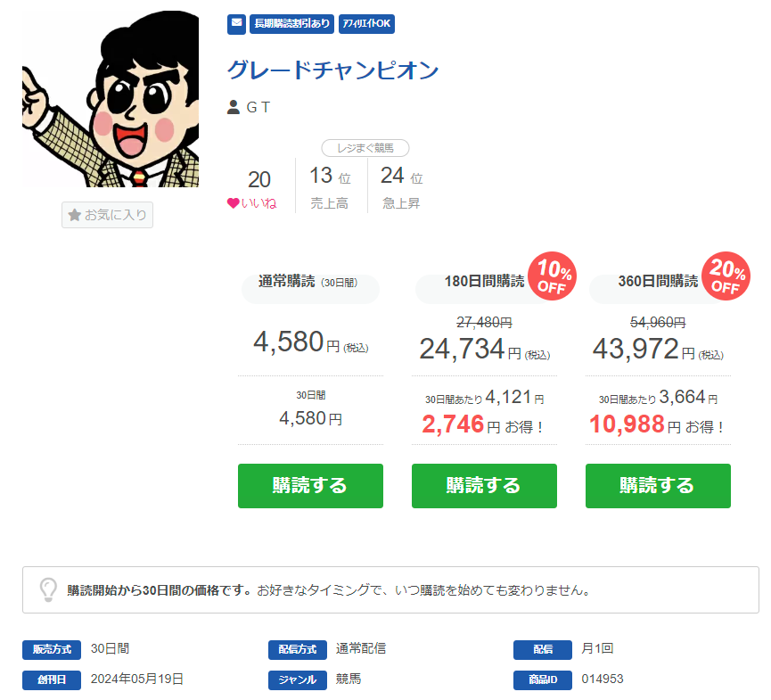The image size is (771, 700).
Task: Click the 20% OFF red badge
Action: [x=726, y=276]
